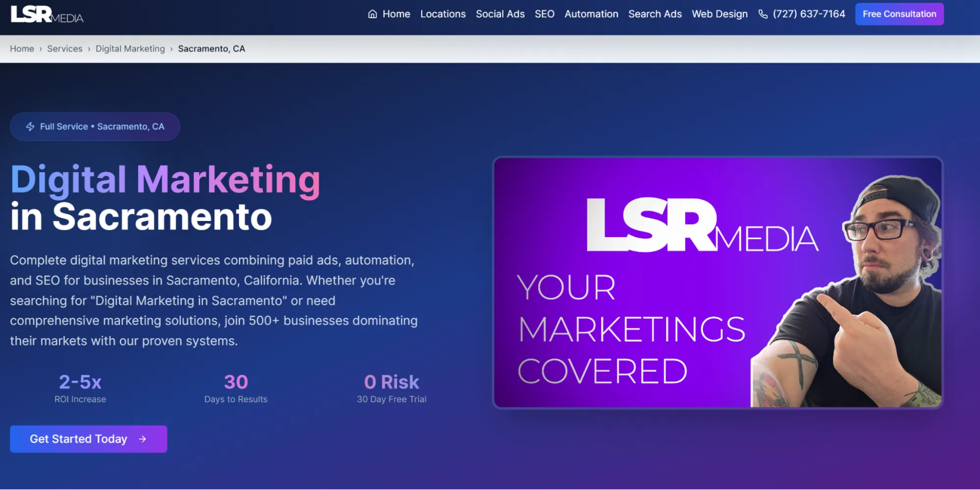Click the Days to Results label
Viewport: 980px width, 490px height.
click(x=236, y=399)
